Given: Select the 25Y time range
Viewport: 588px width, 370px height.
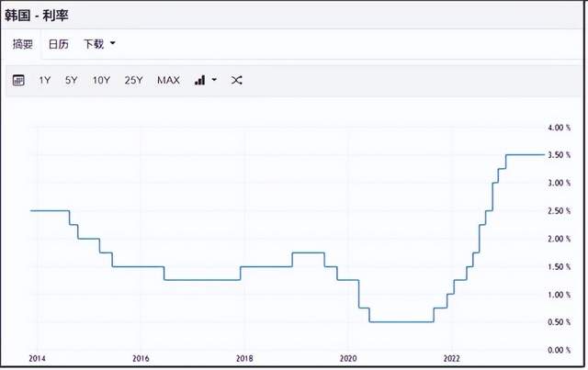Looking at the screenshot, I should click(133, 80).
